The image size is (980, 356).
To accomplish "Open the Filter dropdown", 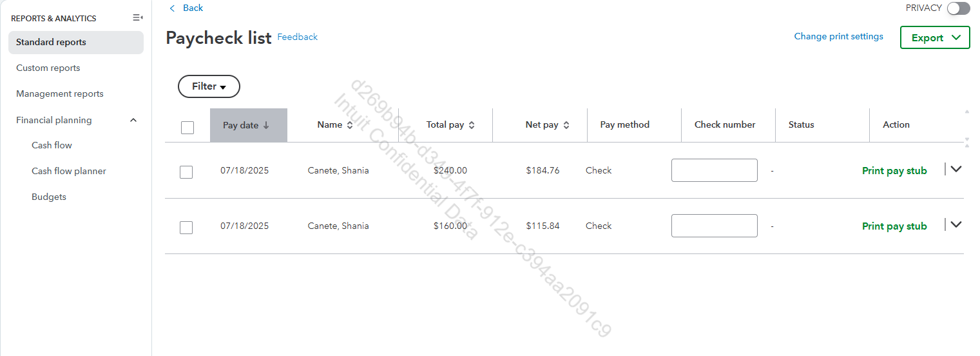I will [x=209, y=86].
